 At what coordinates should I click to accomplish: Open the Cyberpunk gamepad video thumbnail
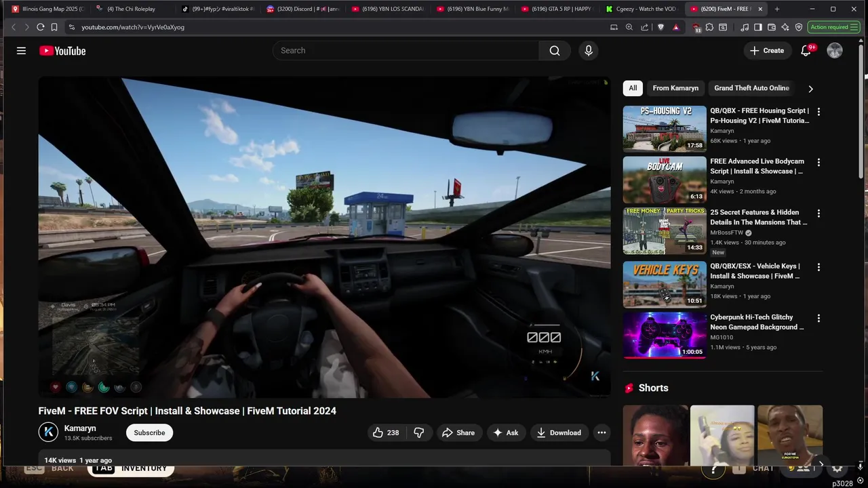pos(665,335)
